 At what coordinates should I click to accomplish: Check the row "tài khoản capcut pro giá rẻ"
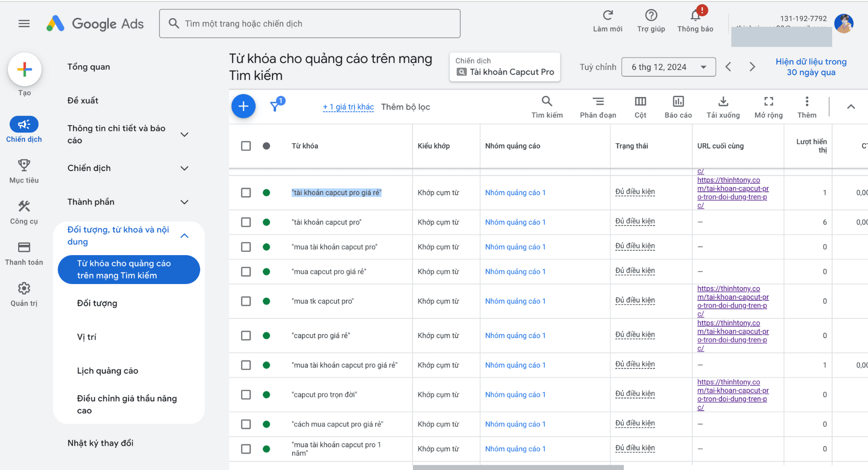coord(246,193)
